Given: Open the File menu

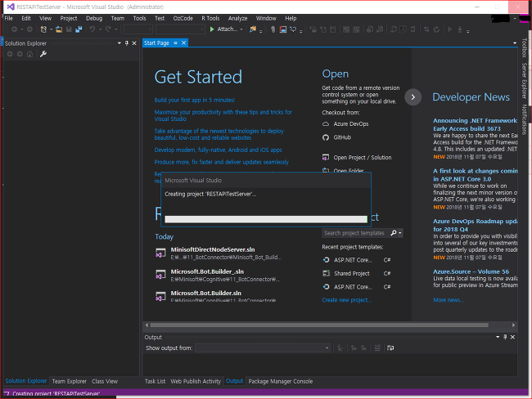Looking at the screenshot, I should (x=8, y=18).
